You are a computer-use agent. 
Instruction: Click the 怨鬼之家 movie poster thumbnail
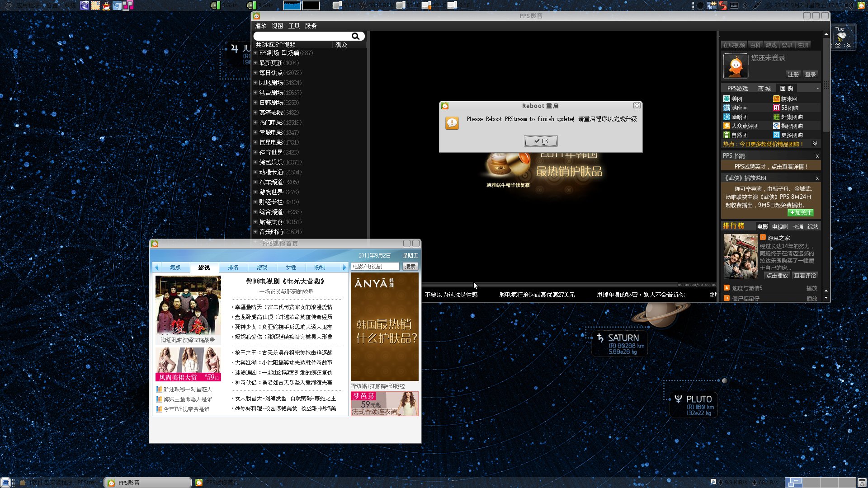(741, 256)
